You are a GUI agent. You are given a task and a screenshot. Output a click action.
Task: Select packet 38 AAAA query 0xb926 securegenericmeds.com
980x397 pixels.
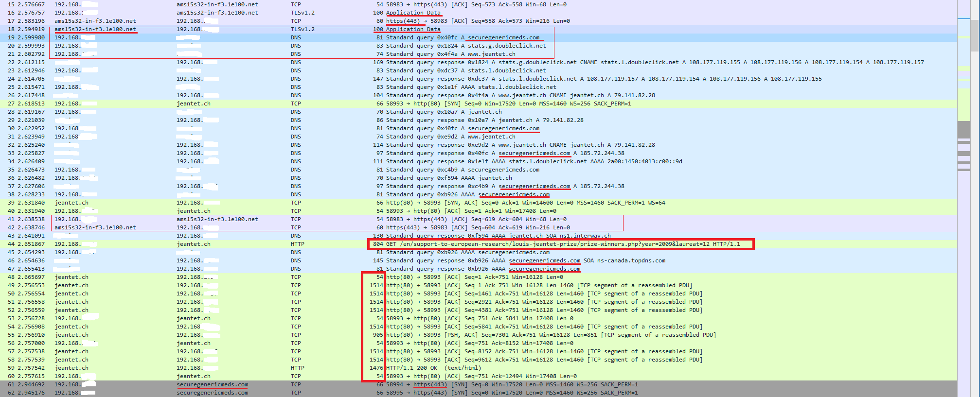[x=479, y=194]
